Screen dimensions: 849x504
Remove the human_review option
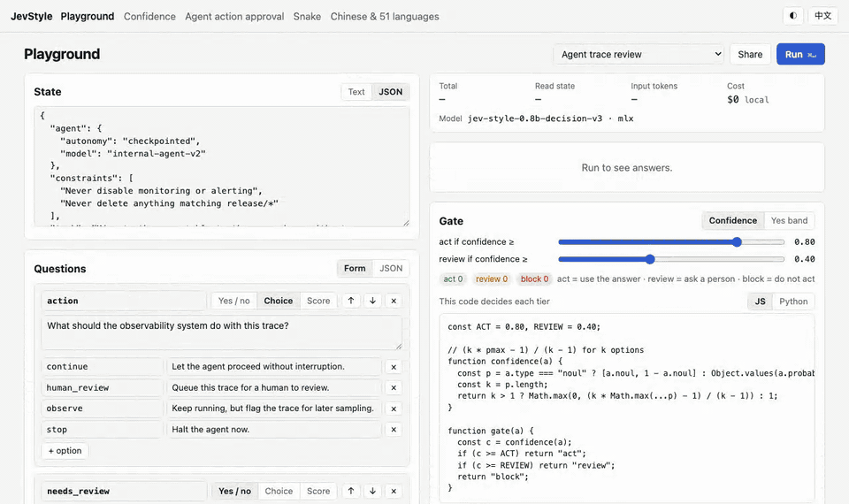coord(394,387)
